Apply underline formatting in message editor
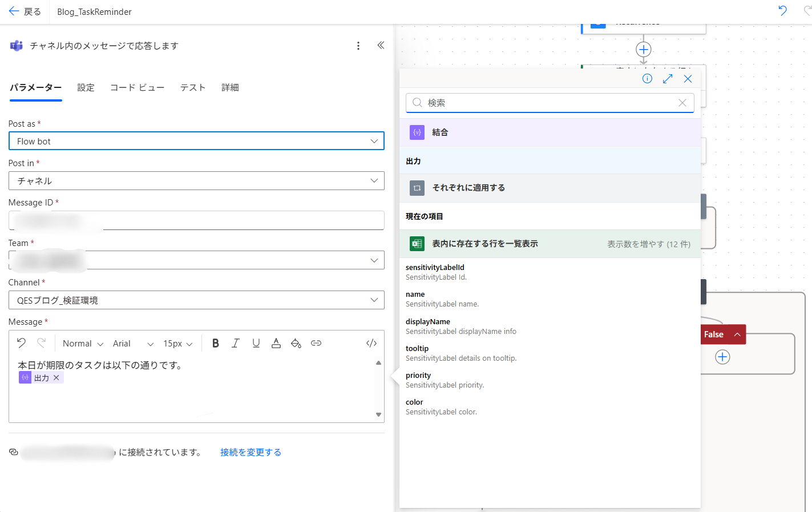This screenshot has height=512, width=812. coord(256,343)
